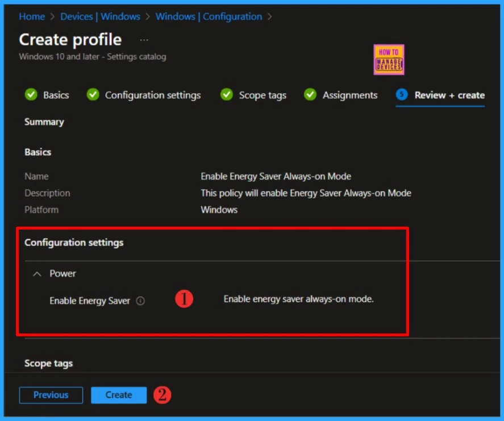Switch to the Basics tab
The image size is (504, 421).
point(56,95)
